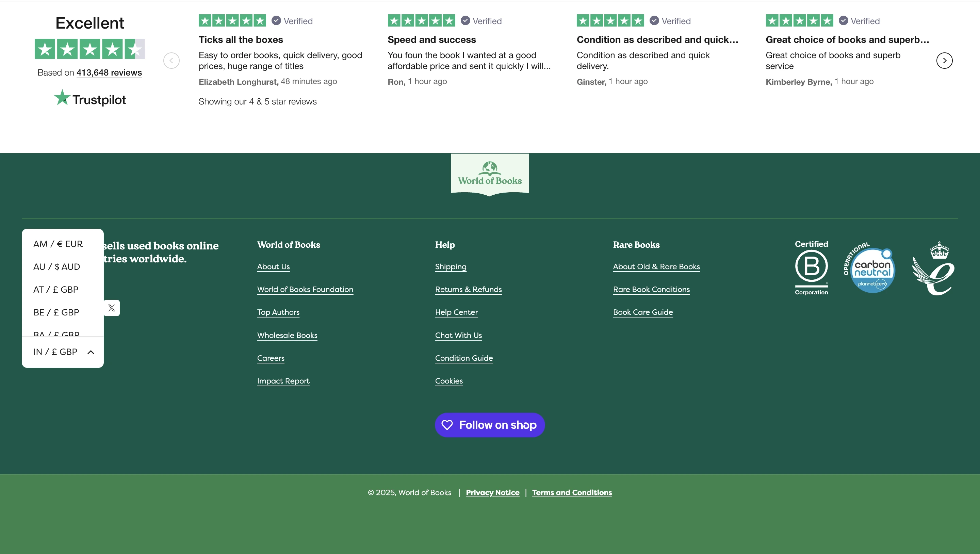The image size is (980, 554).
Task: Go to previous Trustpilot review arrow
Action: tap(171, 61)
